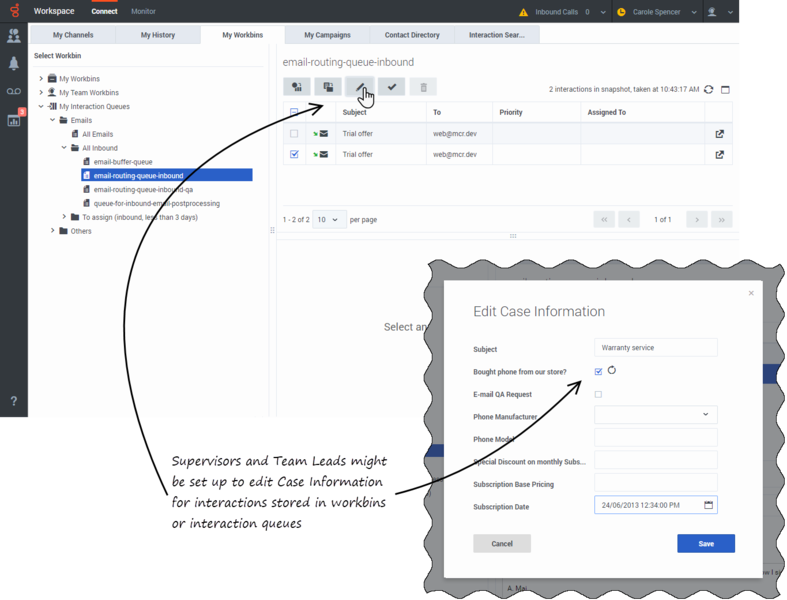Open the Phone Manufacturer dropdown
This screenshot has width=787, height=600.
pyautogui.click(x=655, y=415)
